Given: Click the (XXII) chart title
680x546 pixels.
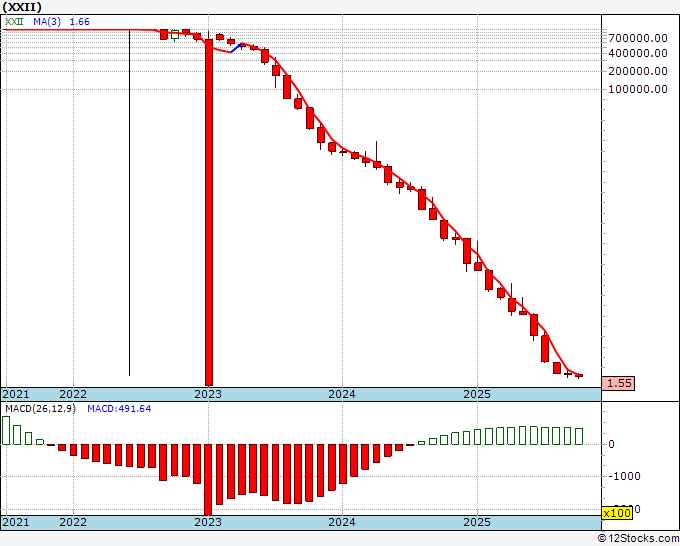Looking at the screenshot, I should (23, 7).
